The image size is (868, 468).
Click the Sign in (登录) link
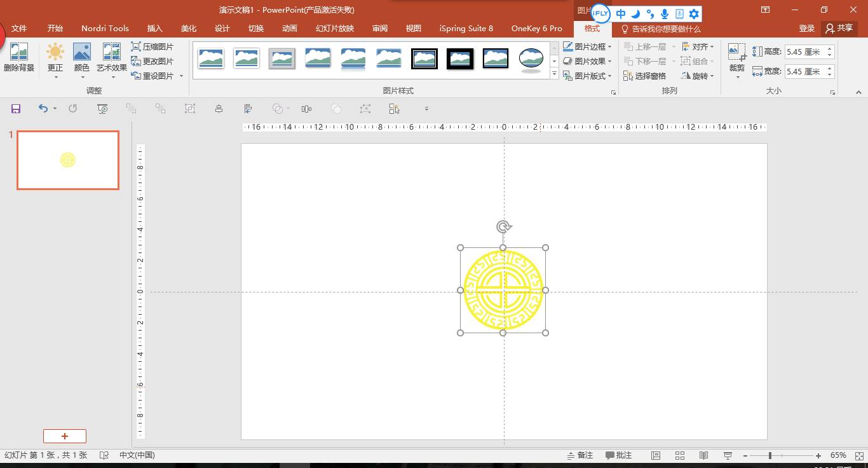(x=807, y=28)
